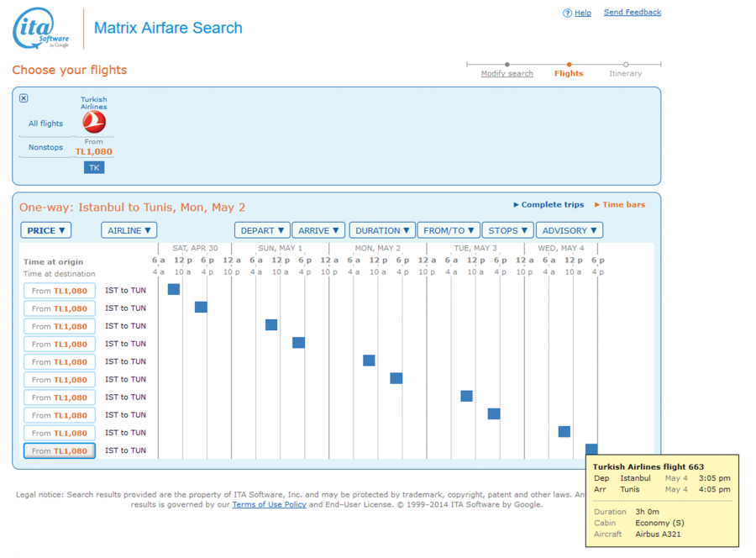
Task: Click the Time at origin label
Action: pyautogui.click(x=54, y=262)
